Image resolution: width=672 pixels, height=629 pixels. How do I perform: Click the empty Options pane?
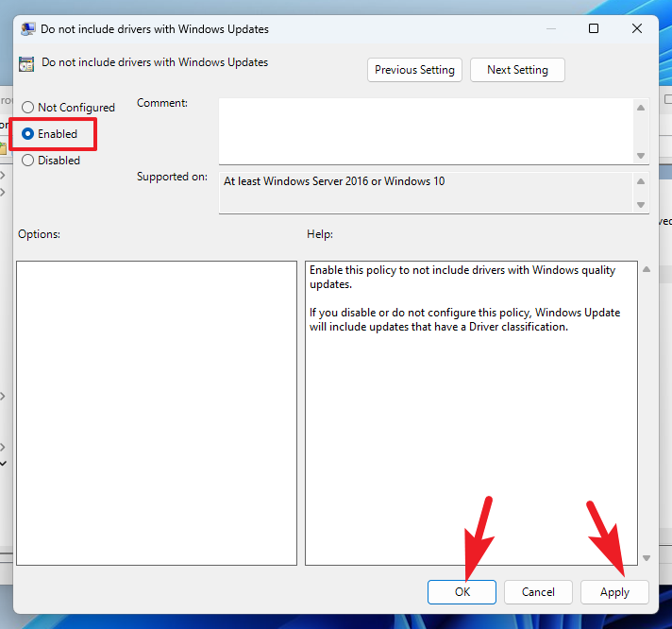coord(157,413)
